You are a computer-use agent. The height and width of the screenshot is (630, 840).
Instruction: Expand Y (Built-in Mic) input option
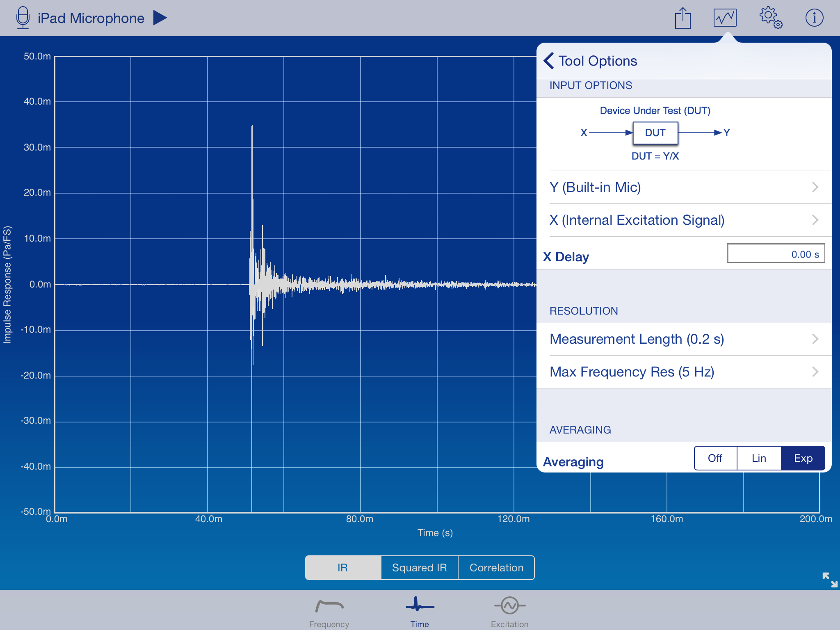pyautogui.click(x=684, y=187)
